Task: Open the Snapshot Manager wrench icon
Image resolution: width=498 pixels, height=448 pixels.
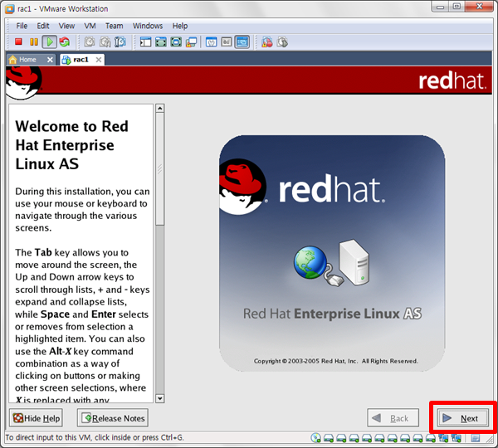Action: (120, 42)
